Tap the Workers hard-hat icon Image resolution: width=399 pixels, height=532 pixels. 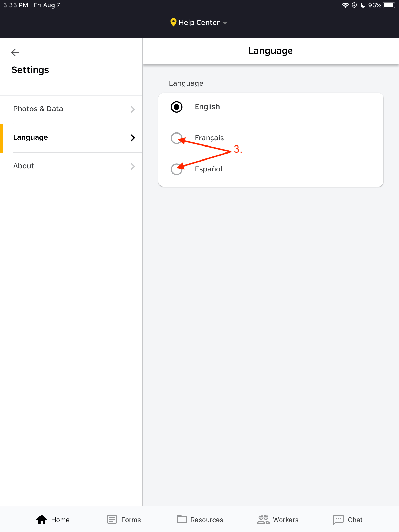tap(263, 520)
